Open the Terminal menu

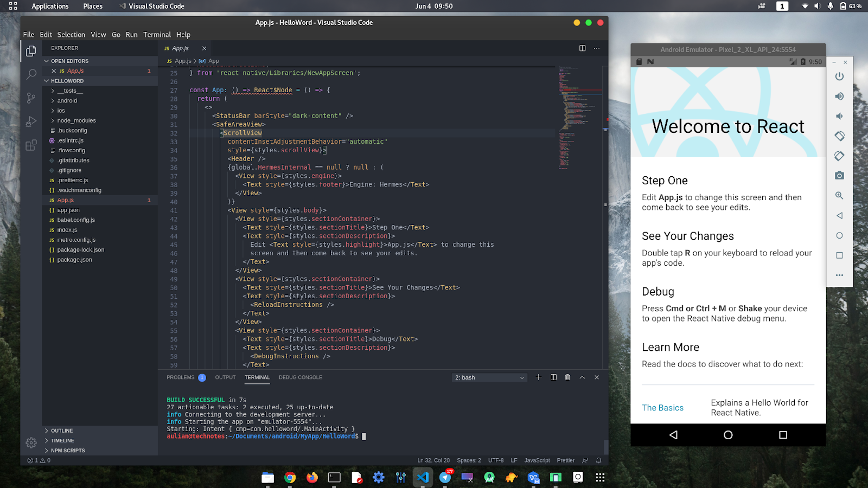coord(157,35)
